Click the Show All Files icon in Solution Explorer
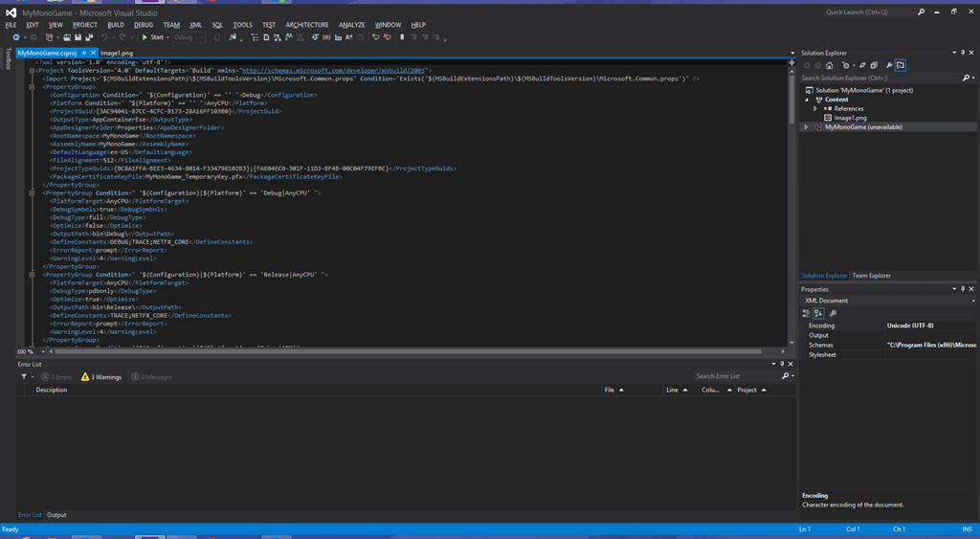The width and height of the screenshot is (980, 539). click(x=874, y=66)
